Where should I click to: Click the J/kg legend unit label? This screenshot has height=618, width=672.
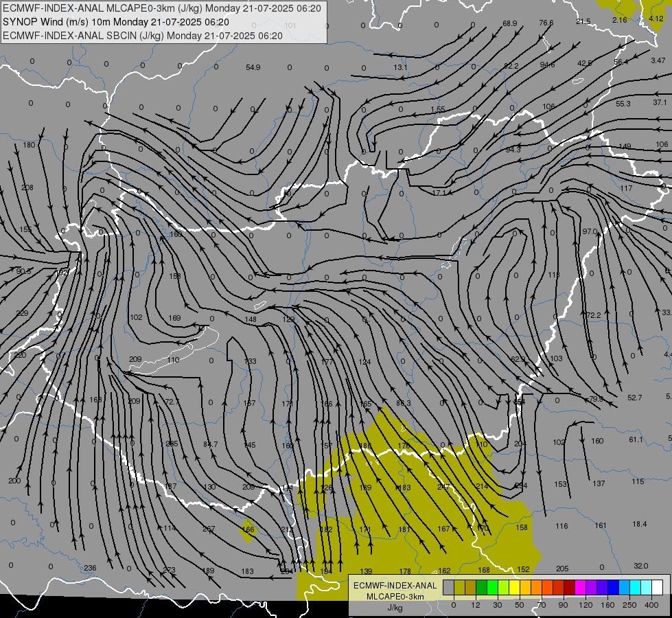pyautogui.click(x=395, y=608)
